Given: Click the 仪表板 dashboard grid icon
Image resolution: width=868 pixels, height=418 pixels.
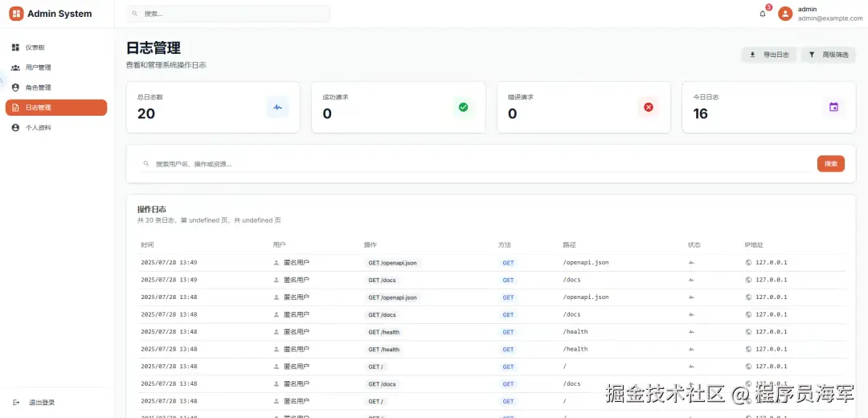Looking at the screenshot, I should (x=15, y=47).
